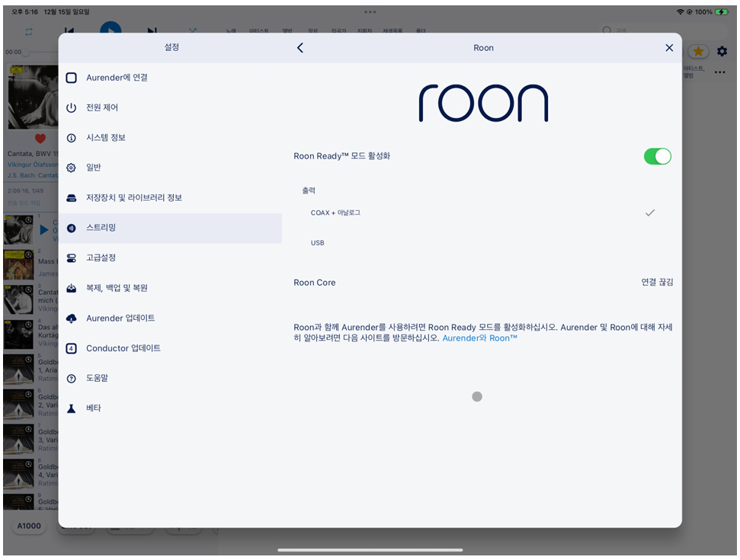Open gear settings icon in background toolbar
The image size is (740, 560).
[x=722, y=51]
